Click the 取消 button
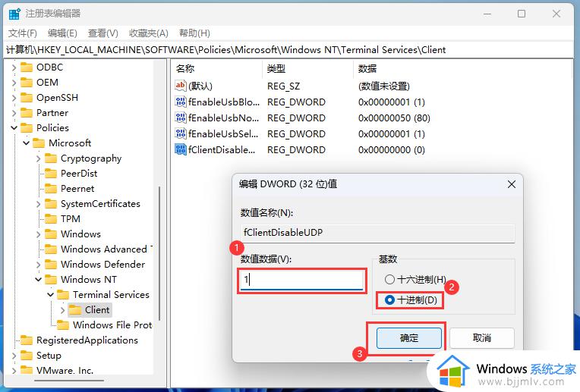580x392 pixels. [x=482, y=337]
